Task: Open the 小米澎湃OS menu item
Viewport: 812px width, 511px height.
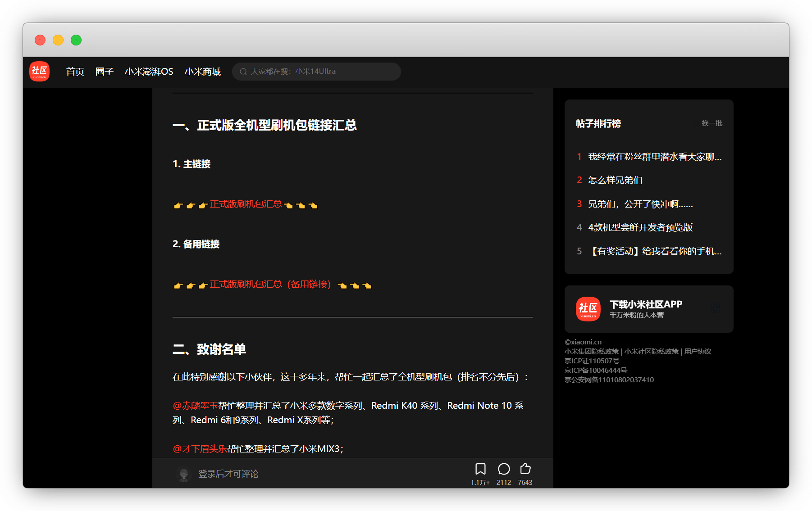Action: (x=149, y=72)
